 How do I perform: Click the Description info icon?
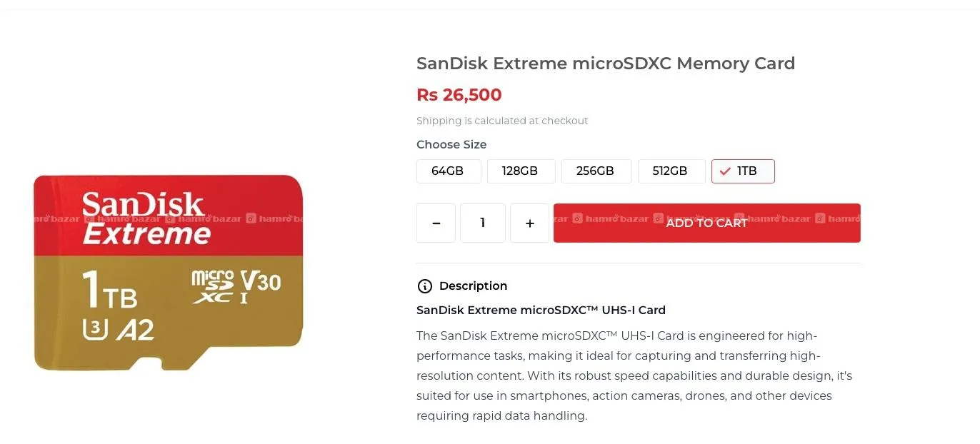click(x=424, y=286)
